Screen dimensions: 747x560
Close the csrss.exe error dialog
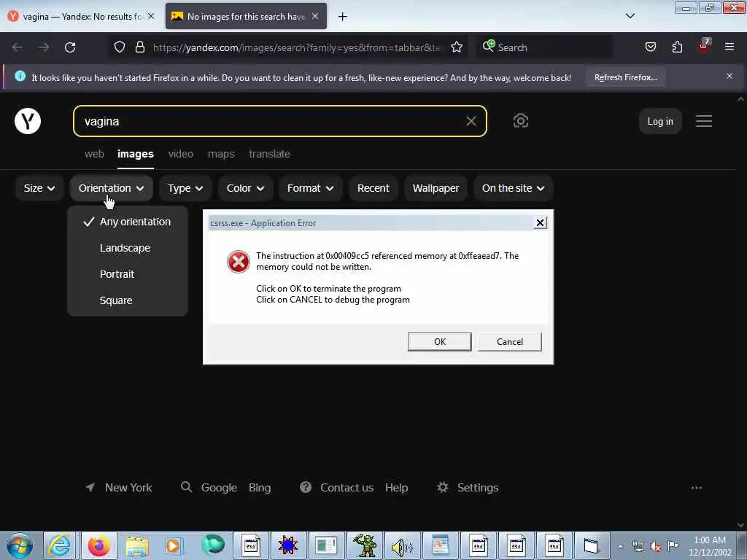pos(540,222)
